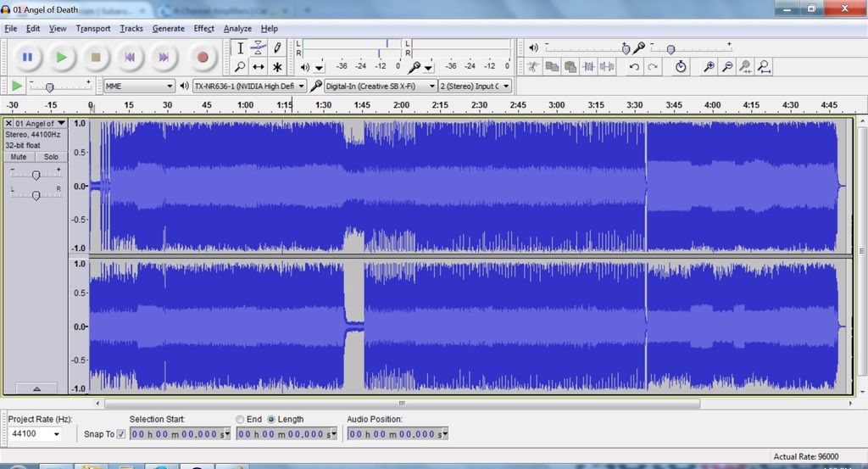Click the Zoom In magnifier icon

(709, 67)
